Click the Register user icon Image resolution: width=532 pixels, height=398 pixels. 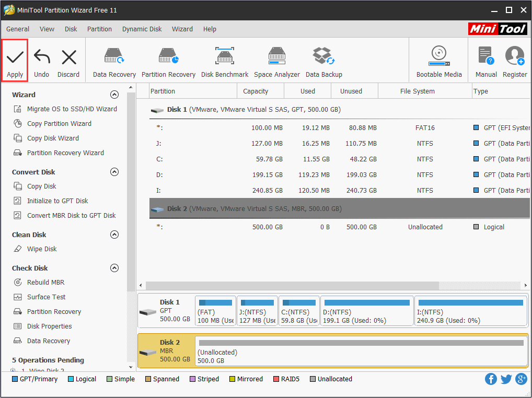(515, 55)
